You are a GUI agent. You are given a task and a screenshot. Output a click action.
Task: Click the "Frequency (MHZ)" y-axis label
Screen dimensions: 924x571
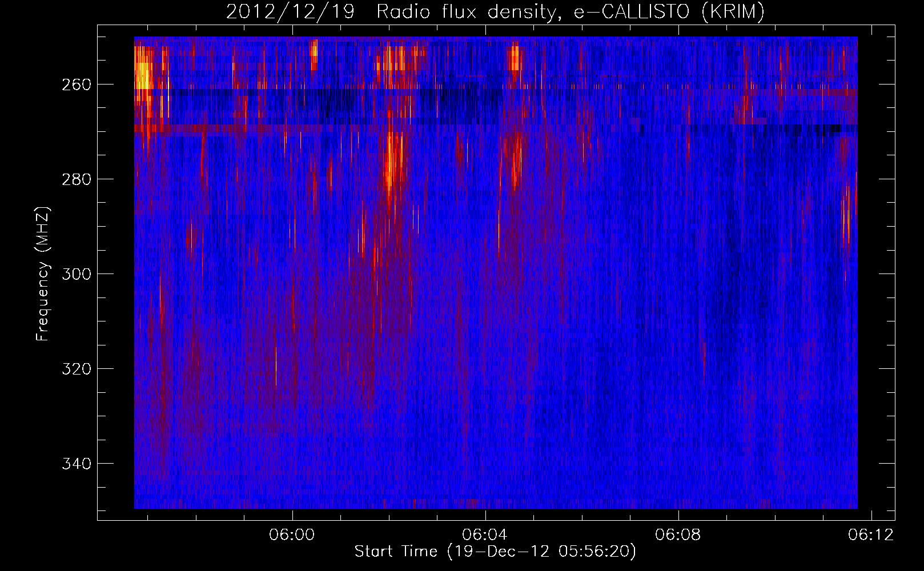click(x=43, y=274)
